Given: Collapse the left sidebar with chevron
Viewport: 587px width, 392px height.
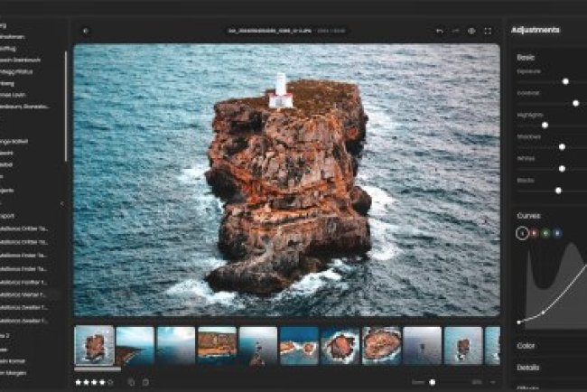Looking at the screenshot, I should [61, 204].
